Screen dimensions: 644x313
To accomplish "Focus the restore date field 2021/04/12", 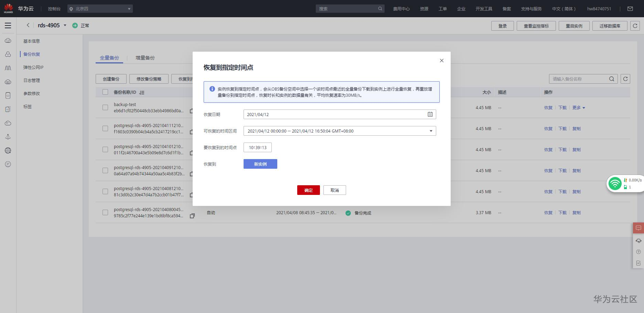I will [x=340, y=114].
